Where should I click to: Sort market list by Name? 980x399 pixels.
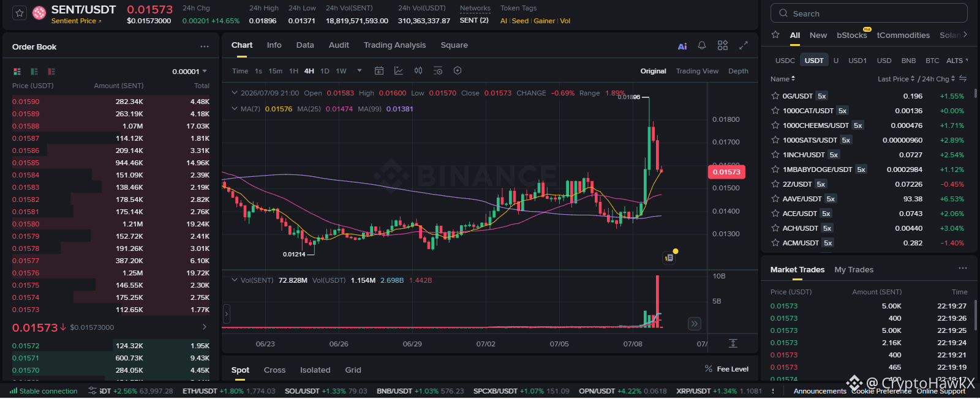(783, 79)
